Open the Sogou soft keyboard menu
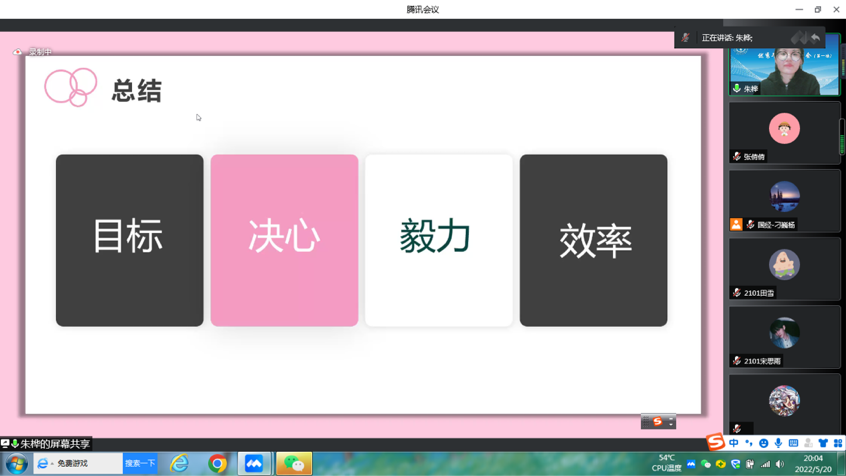 (793, 443)
